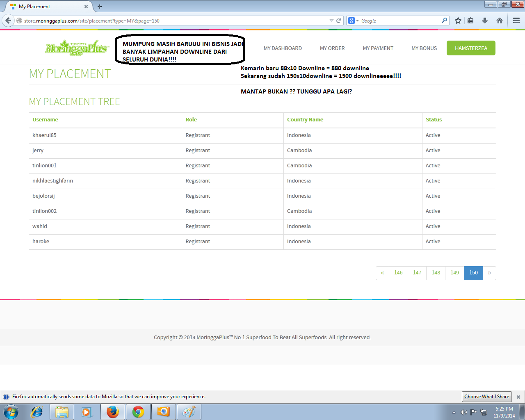Click the search magnifier icon
This screenshot has width=525, height=420.
[444, 21]
